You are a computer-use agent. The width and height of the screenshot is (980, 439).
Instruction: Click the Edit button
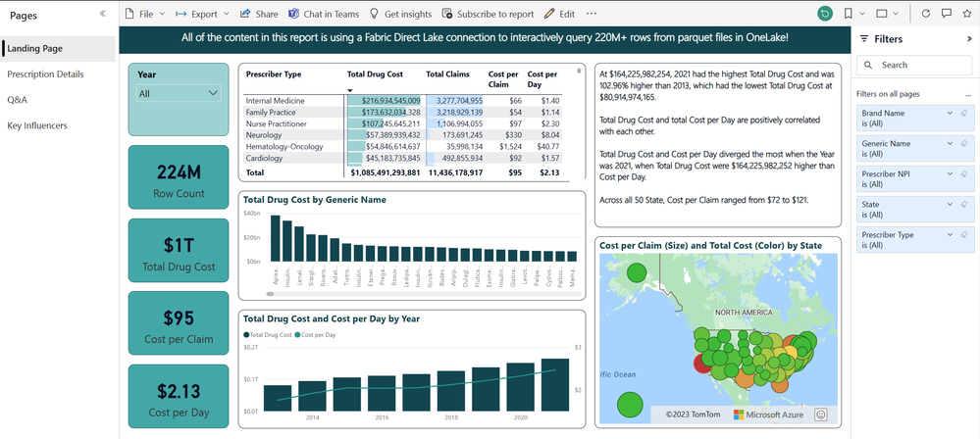559,14
